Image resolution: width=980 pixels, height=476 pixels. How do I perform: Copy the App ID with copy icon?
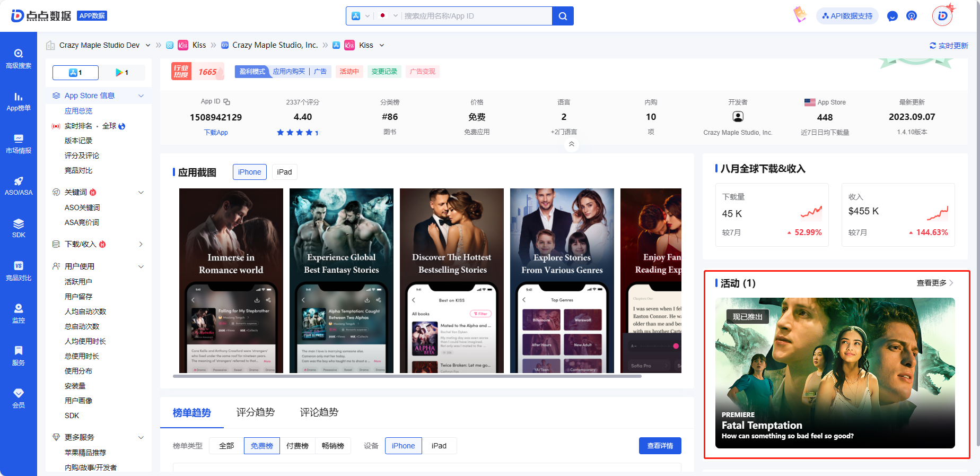tap(227, 101)
